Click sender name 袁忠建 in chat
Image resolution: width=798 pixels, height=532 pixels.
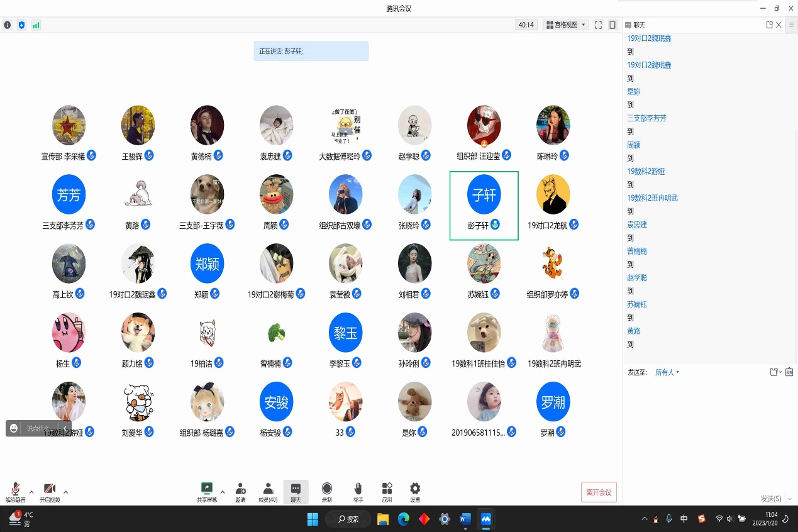click(x=637, y=224)
